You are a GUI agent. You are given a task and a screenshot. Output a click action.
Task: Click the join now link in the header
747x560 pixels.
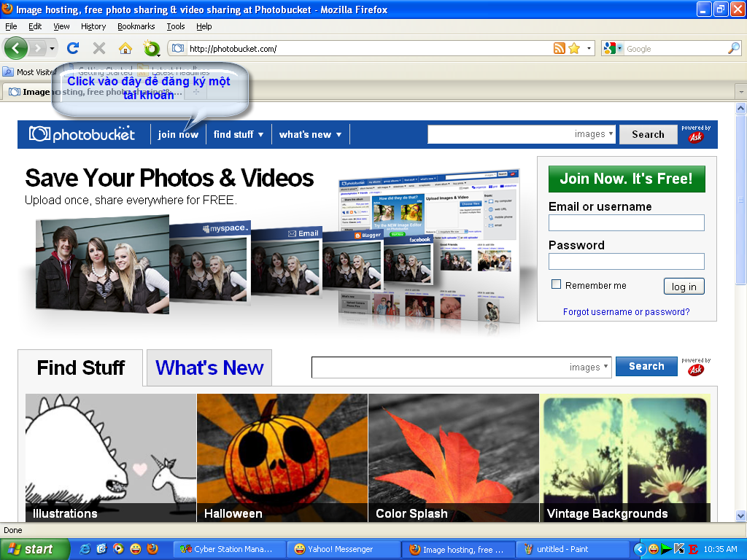[x=178, y=134]
